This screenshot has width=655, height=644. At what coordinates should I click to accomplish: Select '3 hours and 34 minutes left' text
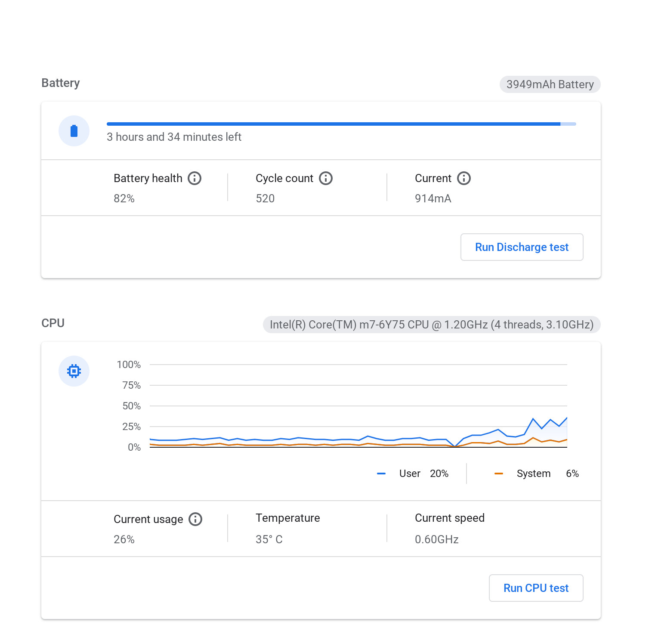pos(174,137)
